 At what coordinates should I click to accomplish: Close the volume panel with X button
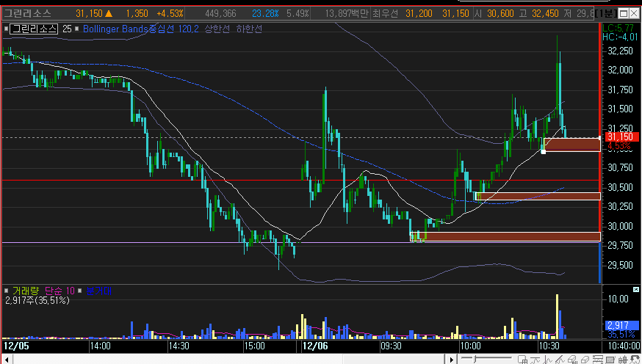636,289
